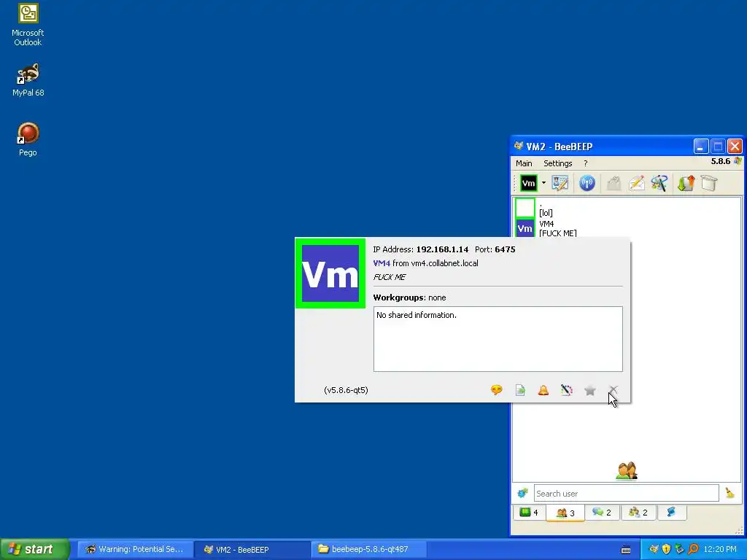Switch to the chat bubbles tab showing 2
Image resolution: width=747 pixels, height=560 pixels.
[601, 513]
